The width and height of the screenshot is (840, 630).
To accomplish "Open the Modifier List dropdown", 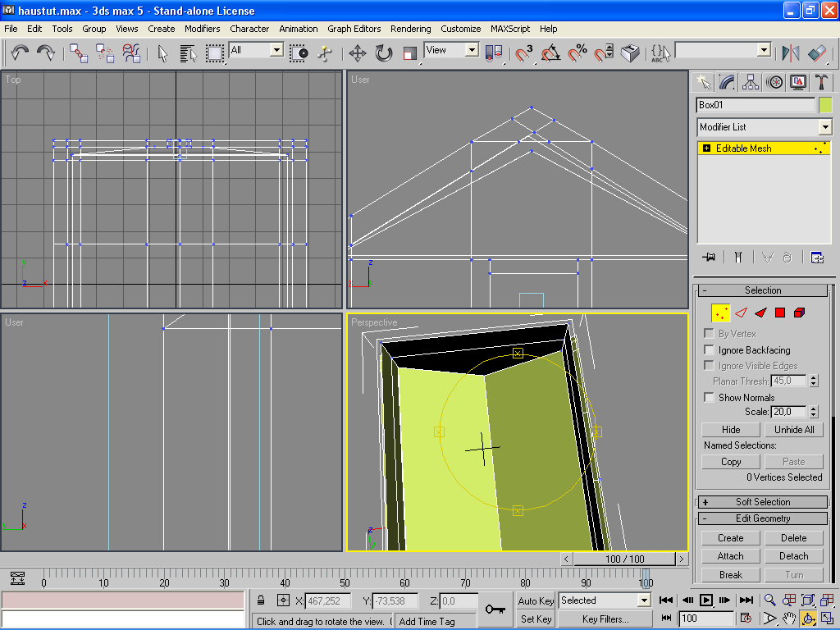I will 825,127.
